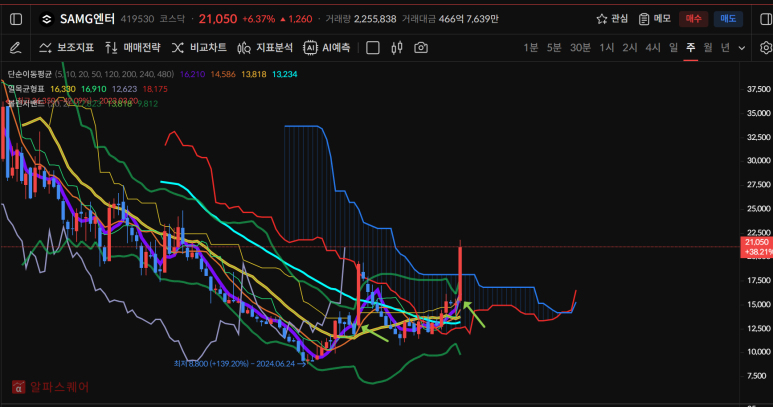Open AI예측 prediction tool
This screenshot has width=773, height=407.
[326, 48]
